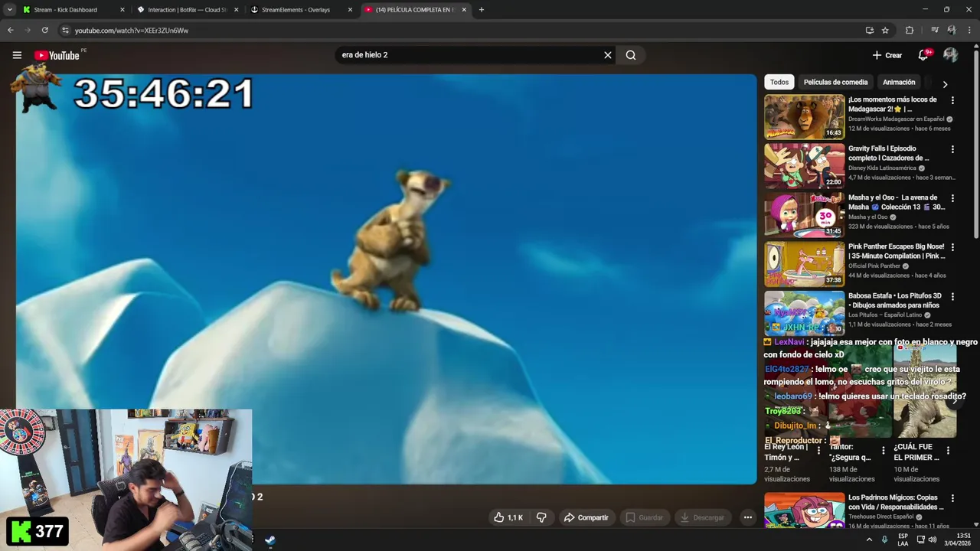Switch to Interaction BotRix tab
This screenshot has height=551, width=980.
pyautogui.click(x=187, y=10)
